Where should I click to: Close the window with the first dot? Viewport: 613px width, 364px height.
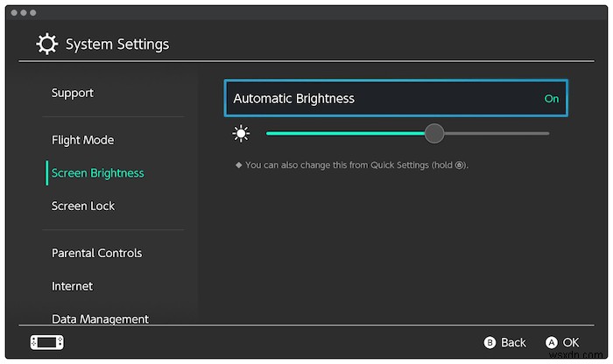pos(15,13)
